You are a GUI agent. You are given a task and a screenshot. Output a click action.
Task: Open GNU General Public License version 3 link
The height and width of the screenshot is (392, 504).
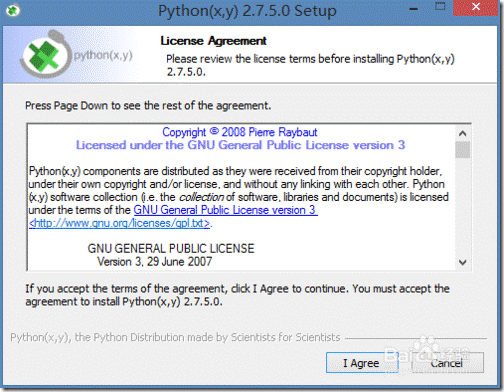[x=225, y=210]
